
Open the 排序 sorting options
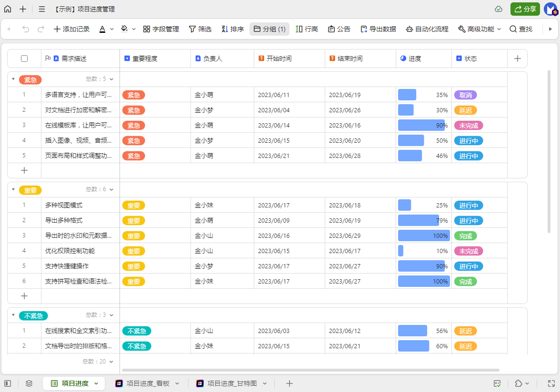click(x=232, y=29)
